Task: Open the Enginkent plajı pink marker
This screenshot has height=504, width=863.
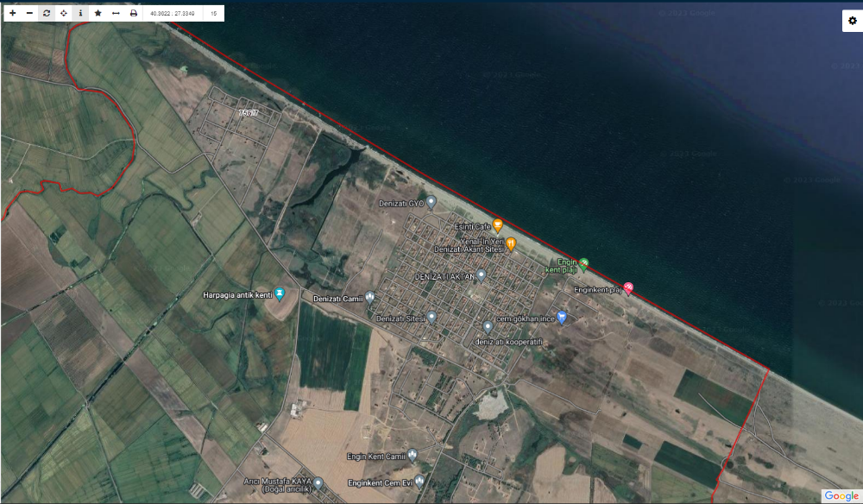Action: (x=628, y=288)
